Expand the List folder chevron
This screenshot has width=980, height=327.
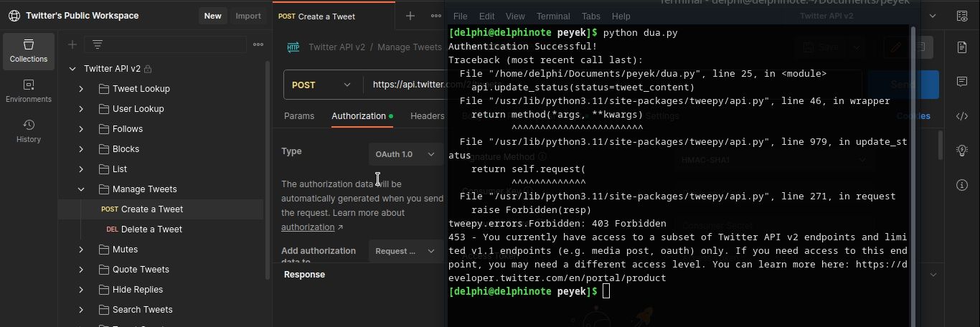pyautogui.click(x=81, y=169)
